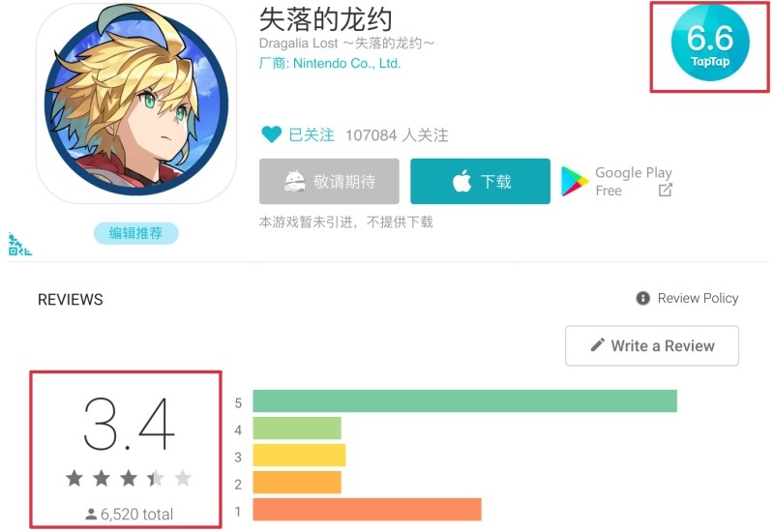Open the QR code icon
The height and width of the screenshot is (532, 774).
point(19,245)
